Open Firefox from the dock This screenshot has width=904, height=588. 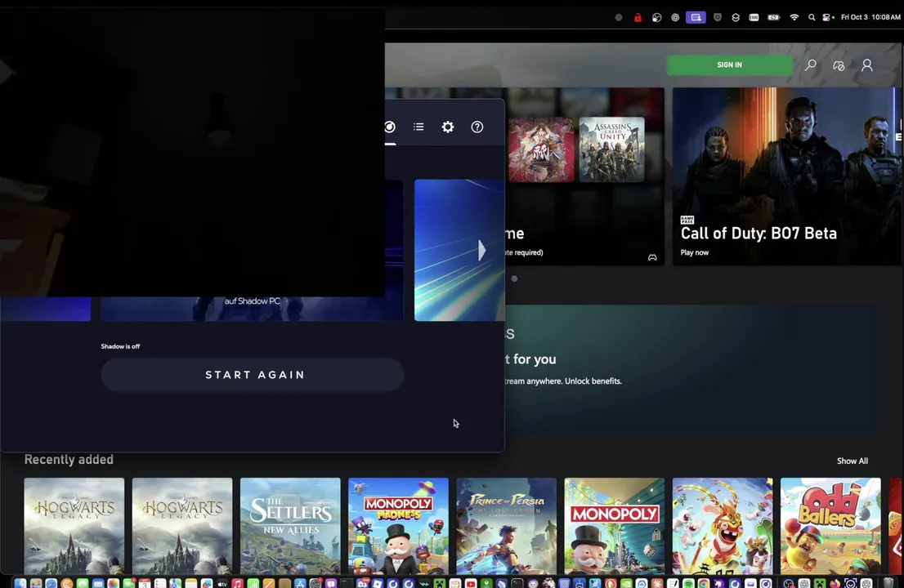coord(835,583)
